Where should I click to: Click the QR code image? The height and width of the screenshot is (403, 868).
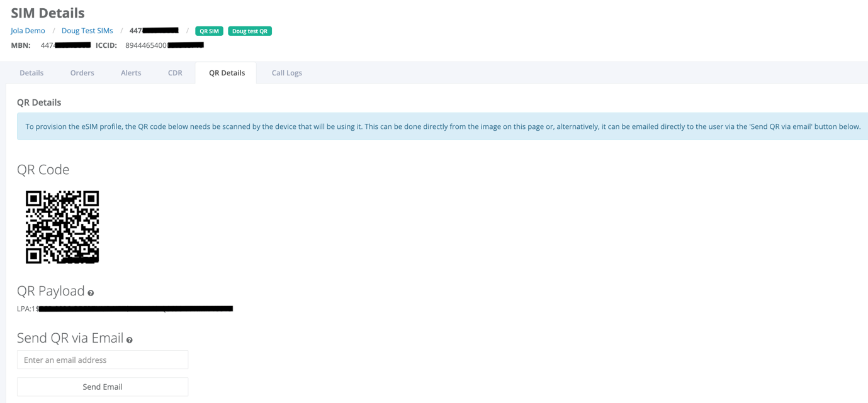coord(62,227)
